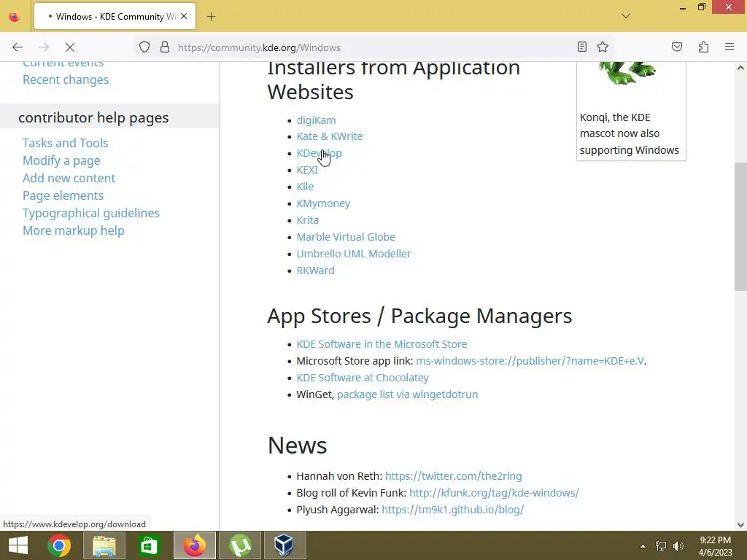747x560 pixels.
Task: Go back using the browser back arrow
Action: tap(18, 47)
